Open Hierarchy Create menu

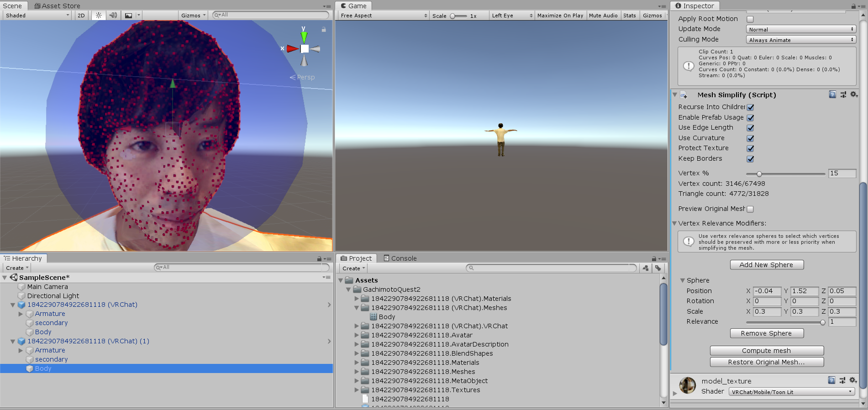(x=17, y=268)
